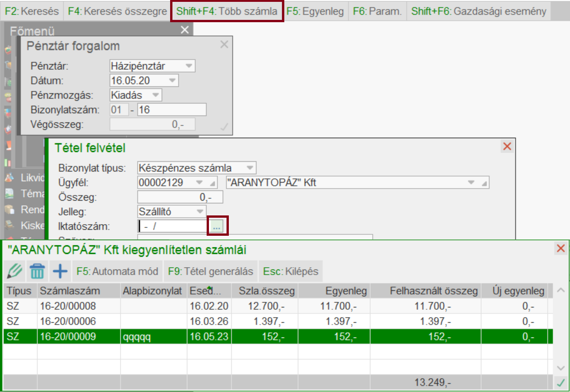Image resolution: width=570 pixels, height=392 pixels.
Task: Open the Bizonylat típus dropdown
Action: [x=250, y=168]
